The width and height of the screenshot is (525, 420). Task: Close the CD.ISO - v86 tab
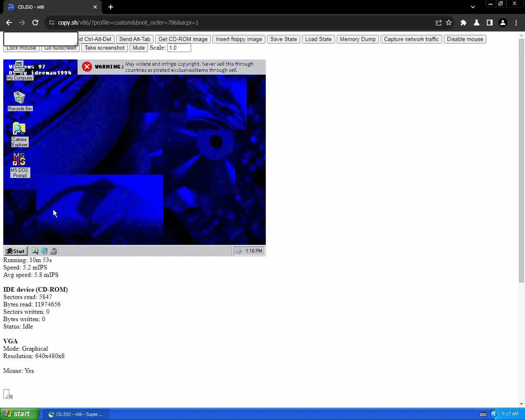coord(95,7)
